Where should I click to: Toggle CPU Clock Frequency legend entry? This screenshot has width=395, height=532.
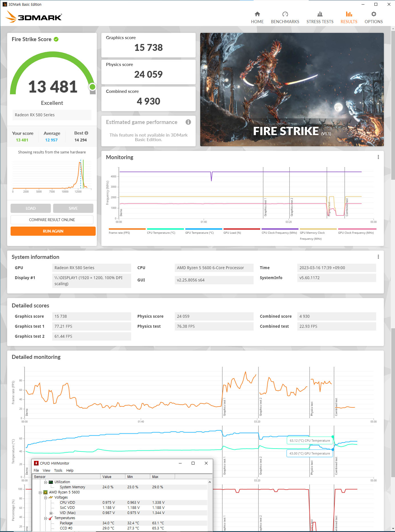tap(280, 231)
